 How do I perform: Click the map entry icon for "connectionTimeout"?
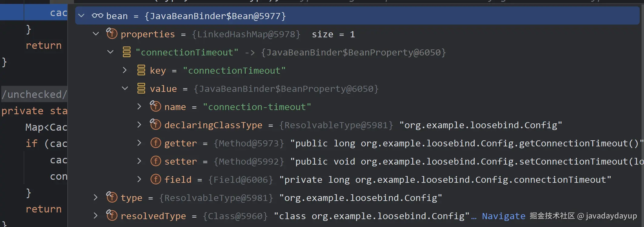tap(127, 52)
